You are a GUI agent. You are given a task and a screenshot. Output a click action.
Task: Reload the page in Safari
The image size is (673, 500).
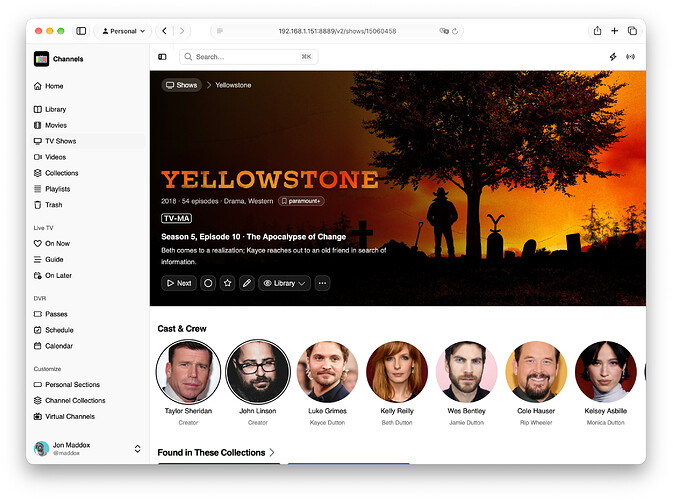pos(455,31)
